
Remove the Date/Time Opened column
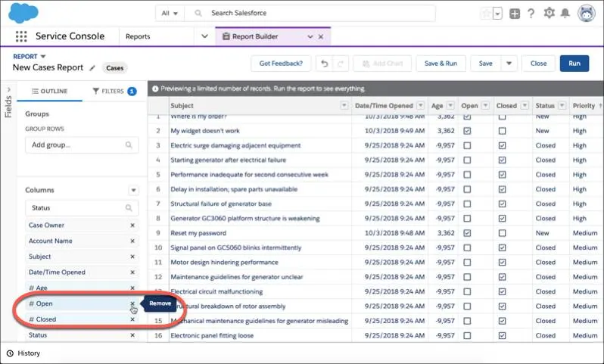click(x=132, y=272)
